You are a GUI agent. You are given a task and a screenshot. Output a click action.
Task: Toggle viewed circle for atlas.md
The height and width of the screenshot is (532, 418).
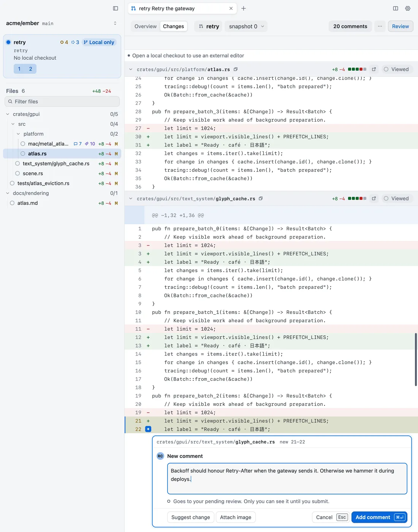point(12,203)
